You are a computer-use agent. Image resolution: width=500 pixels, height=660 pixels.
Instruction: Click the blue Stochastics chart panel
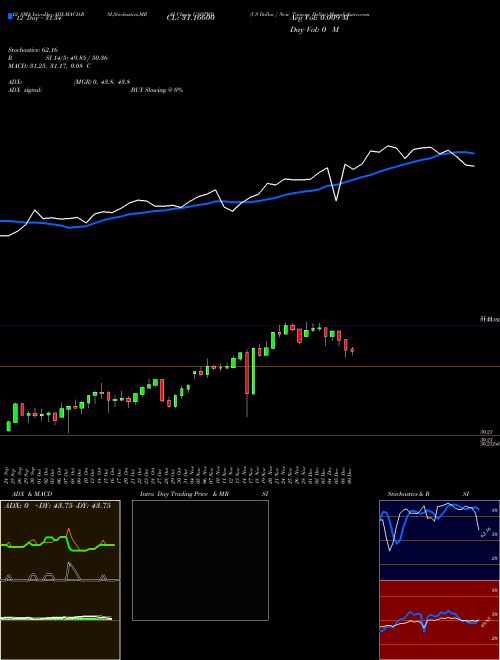pyautogui.click(x=439, y=540)
